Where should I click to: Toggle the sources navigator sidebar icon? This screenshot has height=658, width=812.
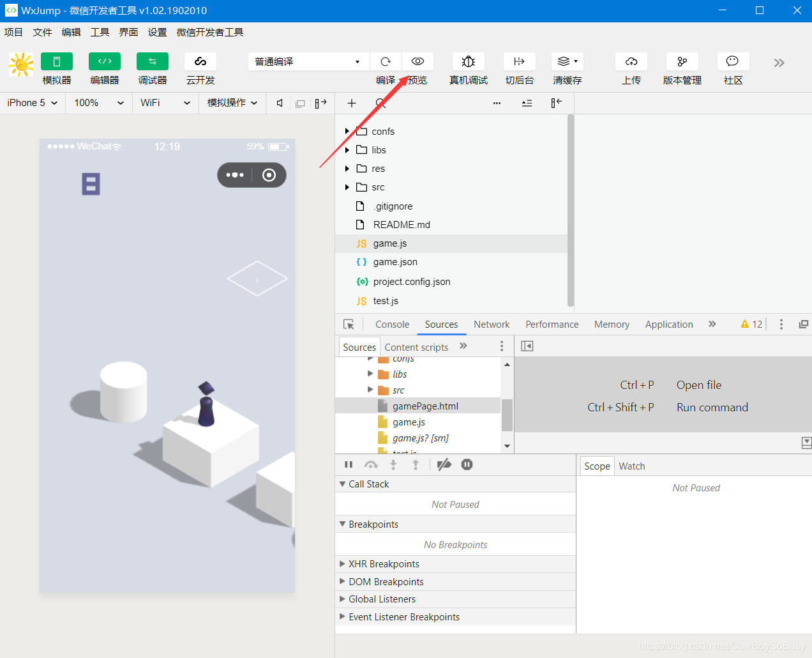(527, 346)
